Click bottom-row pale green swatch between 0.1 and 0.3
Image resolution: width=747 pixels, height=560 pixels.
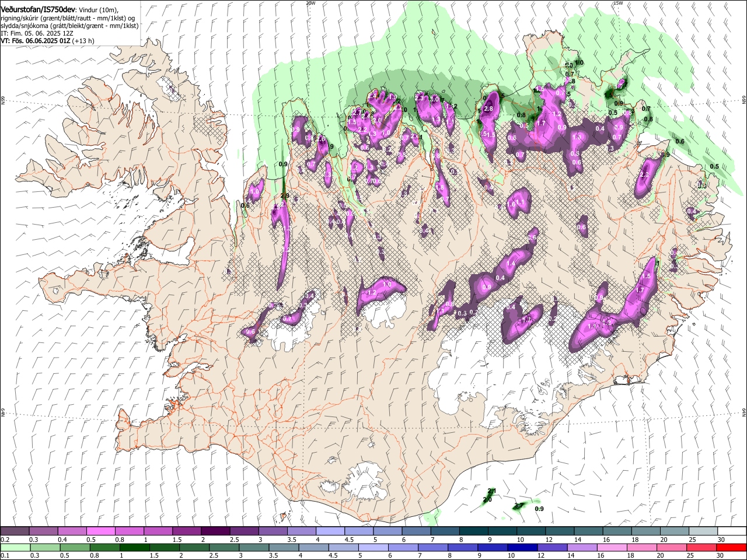pyautogui.click(x=15, y=548)
